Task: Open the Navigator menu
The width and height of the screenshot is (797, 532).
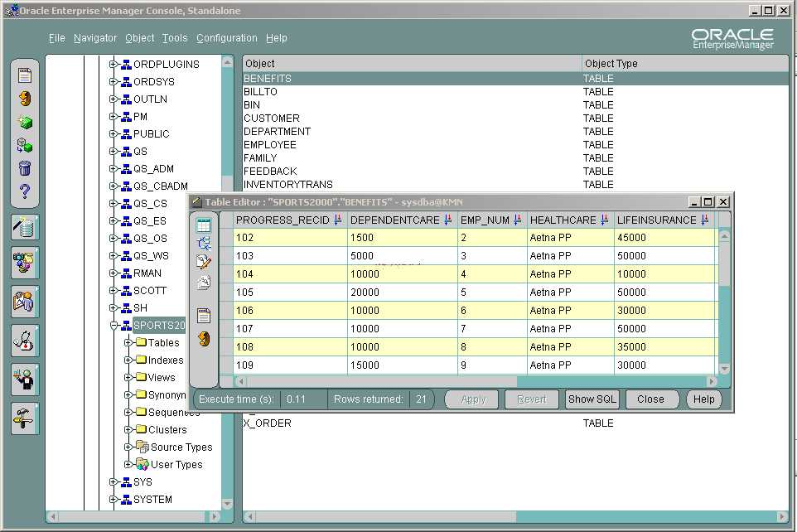Action: coord(95,38)
